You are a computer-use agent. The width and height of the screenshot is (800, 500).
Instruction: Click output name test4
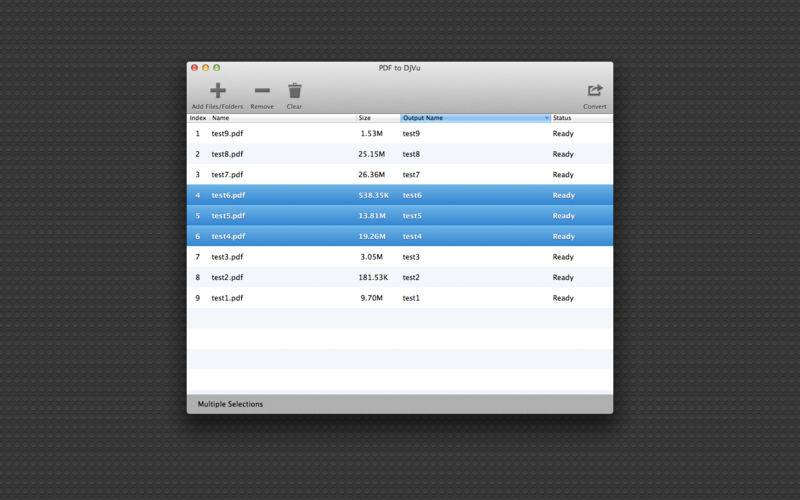(x=412, y=236)
